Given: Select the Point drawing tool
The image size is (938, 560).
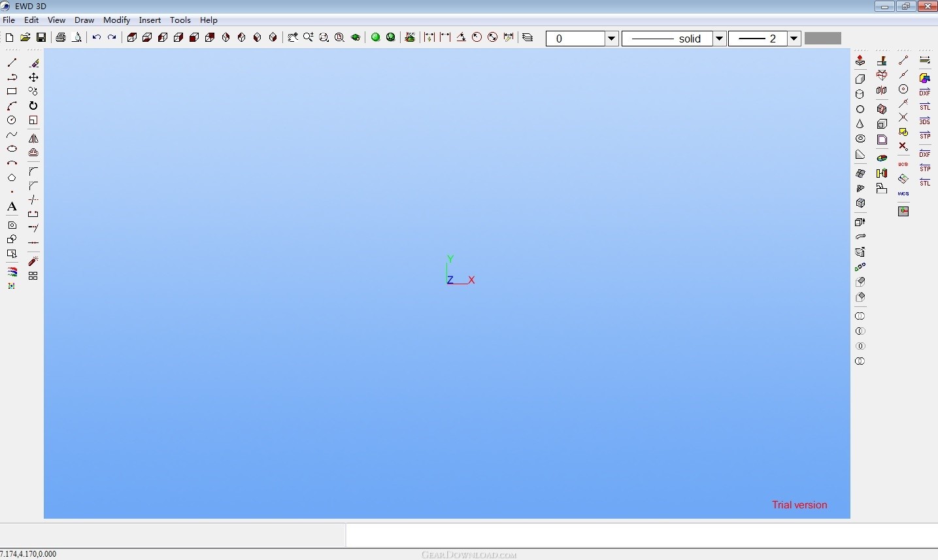Looking at the screenshot, I should tap(12, 192).
